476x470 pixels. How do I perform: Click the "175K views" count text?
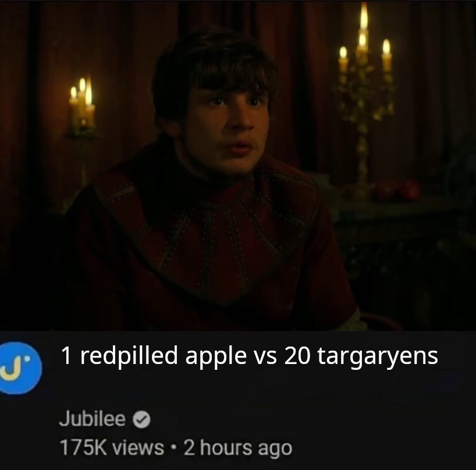(112, 448)
